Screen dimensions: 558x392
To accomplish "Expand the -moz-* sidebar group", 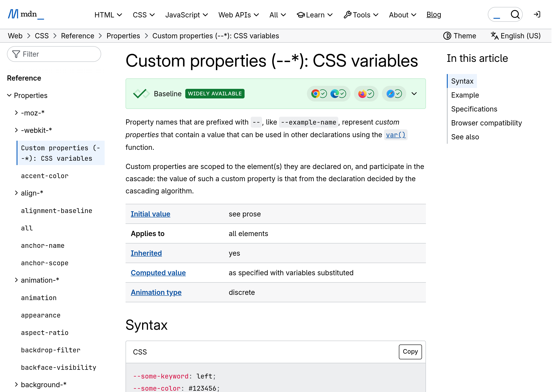I will pos(16,113).
